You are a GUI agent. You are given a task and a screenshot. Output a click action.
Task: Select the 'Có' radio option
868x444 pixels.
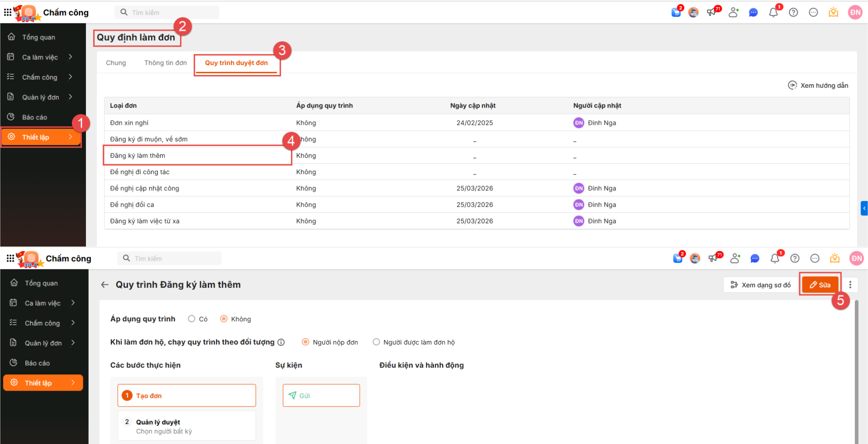tap(192, 319)
